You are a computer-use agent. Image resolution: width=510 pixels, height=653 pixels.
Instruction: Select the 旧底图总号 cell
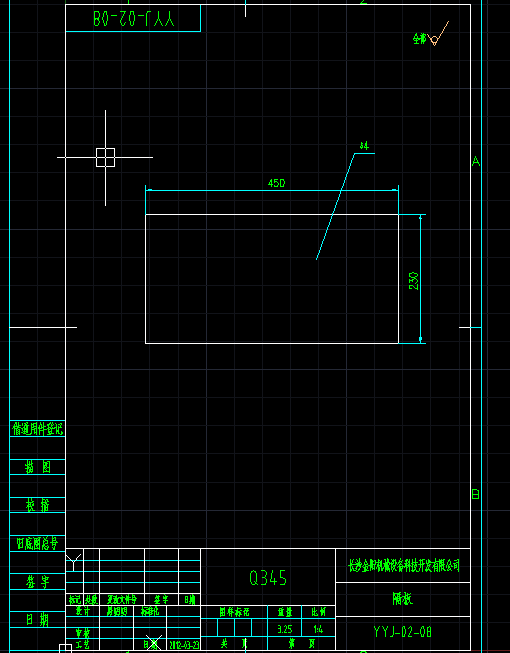click(37, 543)
